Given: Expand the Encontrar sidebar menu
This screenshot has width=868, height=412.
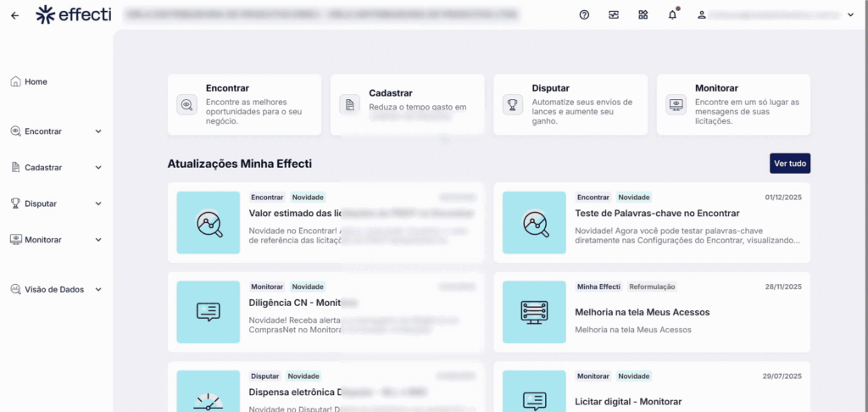Looking at the screenshot, I should (x=98, y=131).
